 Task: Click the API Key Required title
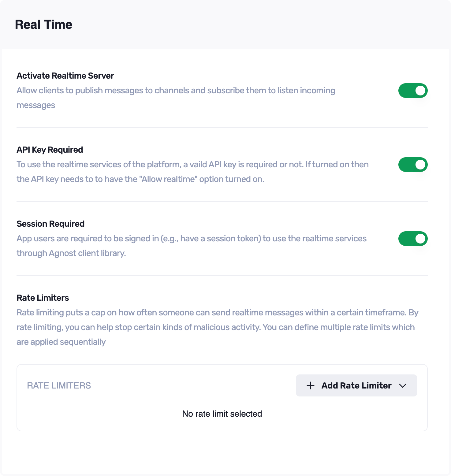[x=50, y=150]
